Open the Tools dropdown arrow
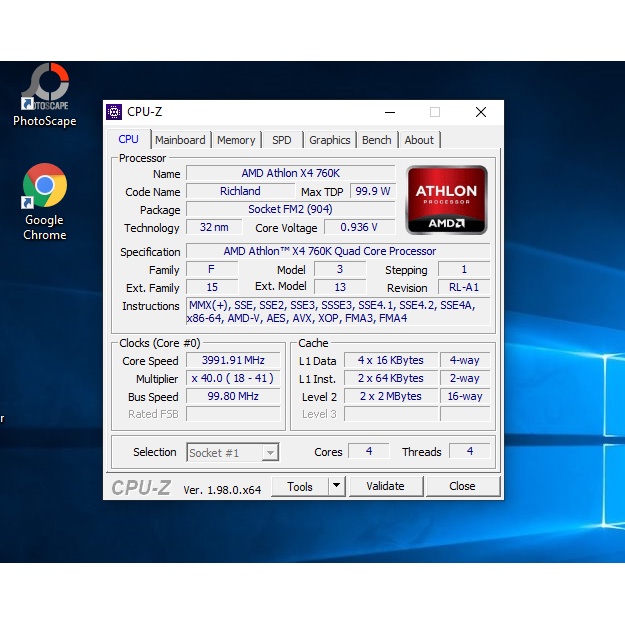Viewport: 625px width, 625px height. (x=336, y=486)
